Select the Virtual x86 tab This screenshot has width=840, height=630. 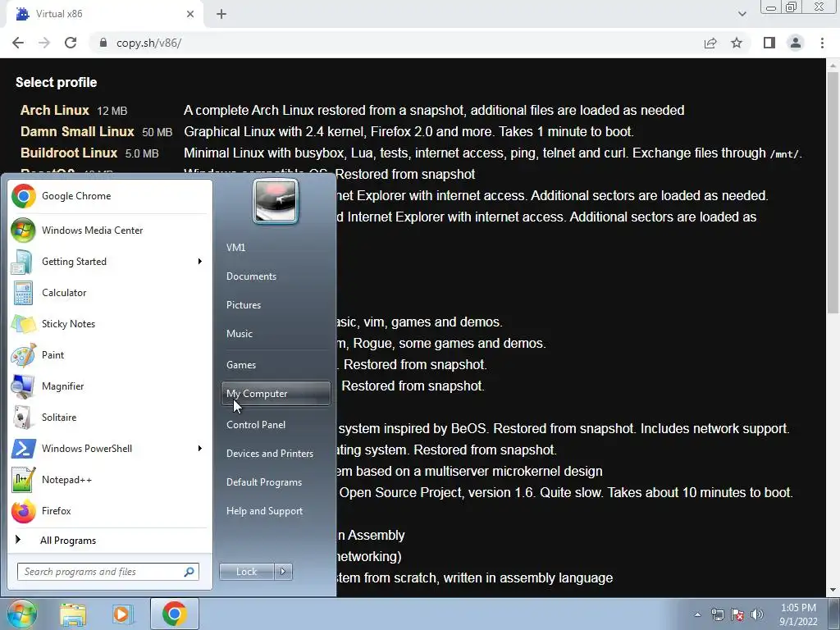coord(105,14)
